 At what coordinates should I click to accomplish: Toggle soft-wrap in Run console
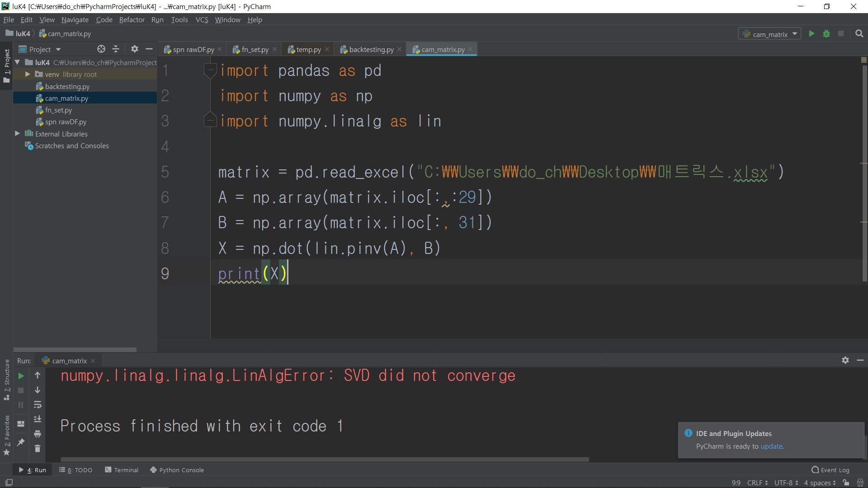click(38, 405)
